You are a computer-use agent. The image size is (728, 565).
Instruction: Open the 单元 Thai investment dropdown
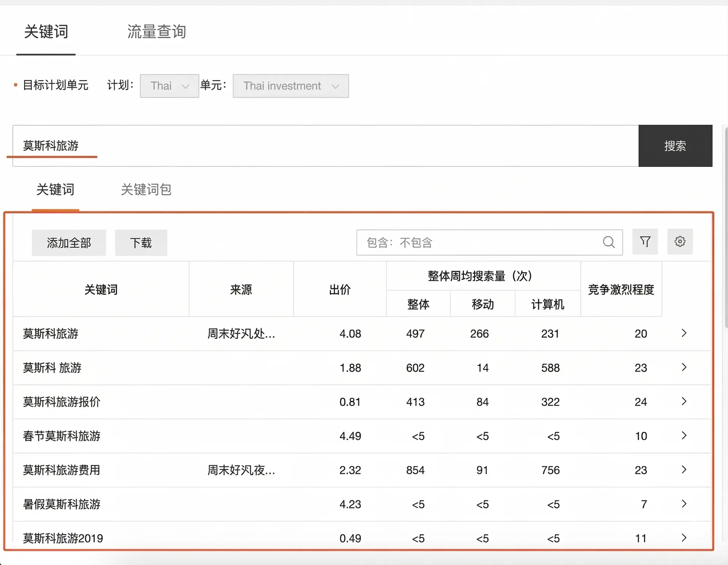[x=291, y=86]
